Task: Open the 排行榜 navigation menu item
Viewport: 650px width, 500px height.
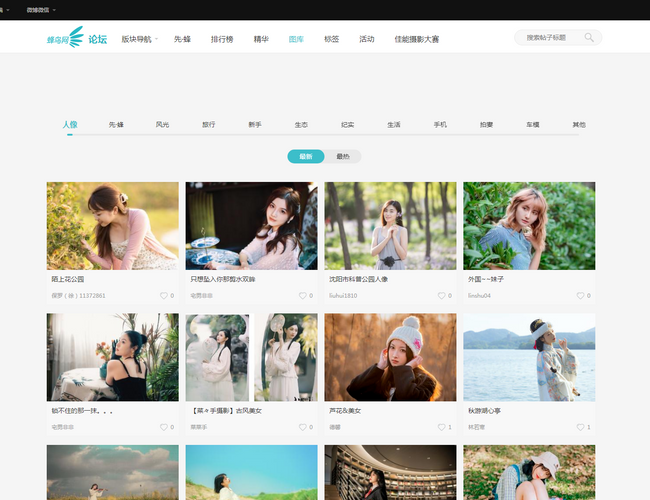Action: coord(222,39)
